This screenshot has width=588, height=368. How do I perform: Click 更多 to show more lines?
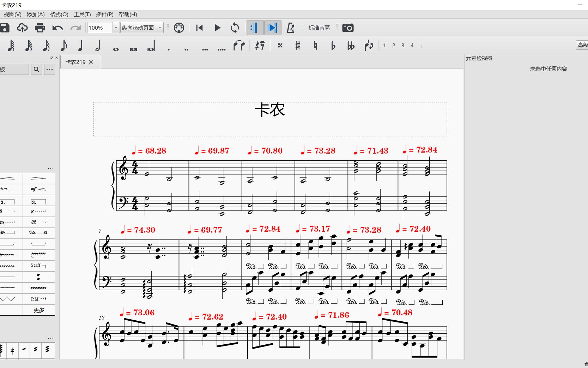pos(39,310)
